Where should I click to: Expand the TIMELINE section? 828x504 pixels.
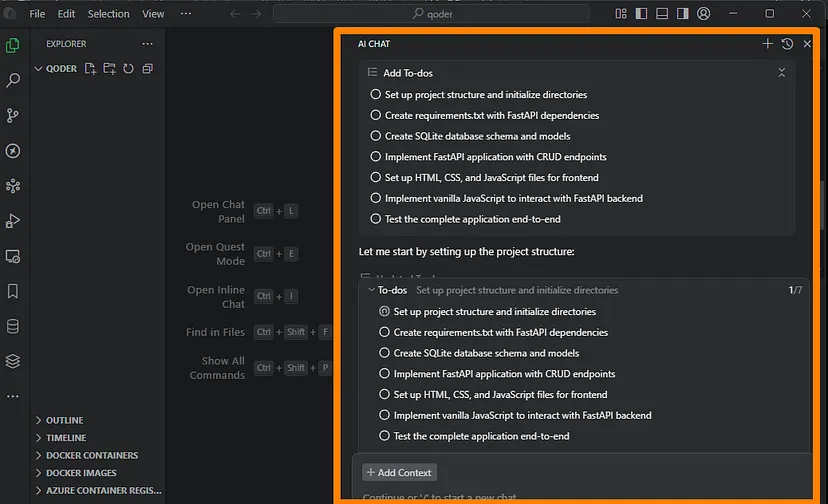pos(38,437)
